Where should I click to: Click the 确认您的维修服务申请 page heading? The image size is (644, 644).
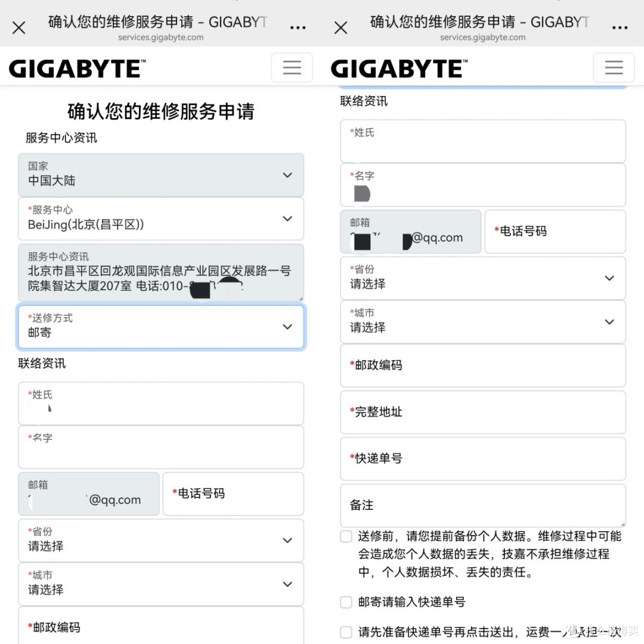[161, 112]
